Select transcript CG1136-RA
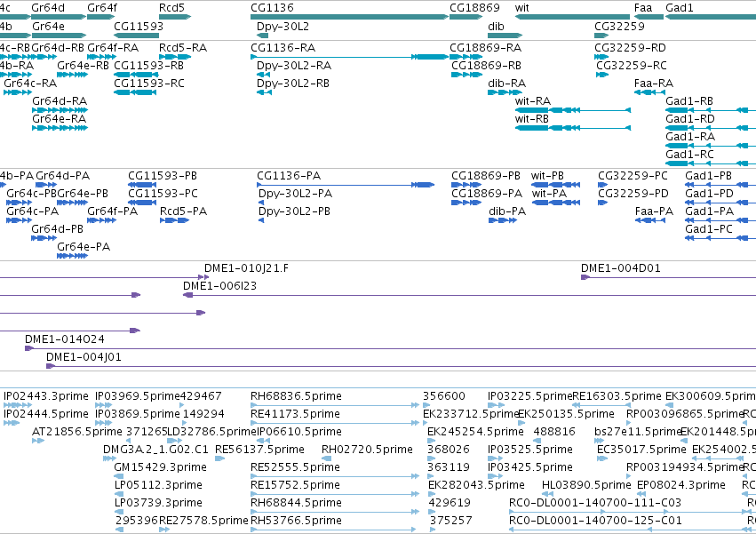The width and height of the screenshot is (756, 534). click(x=349, y=57)
